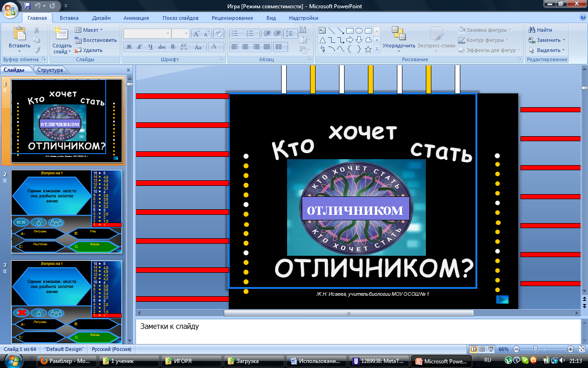This screenshot has width=588, height=368.
Task: Click the Cut scissors icon
Action: click(37, 30)
